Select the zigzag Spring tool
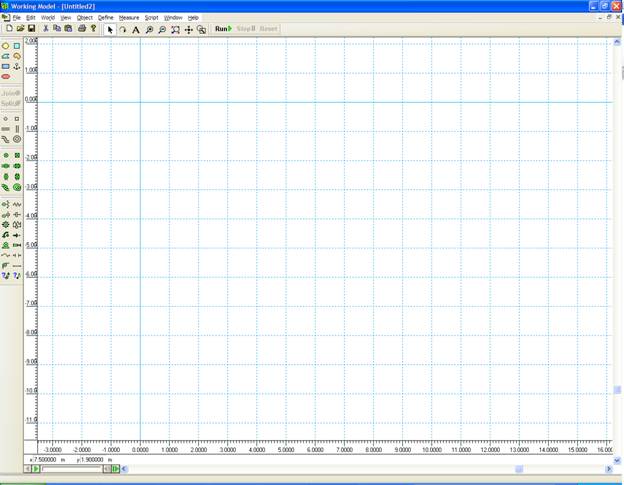The width and height of the screenshot is (624, 485). 17,204
